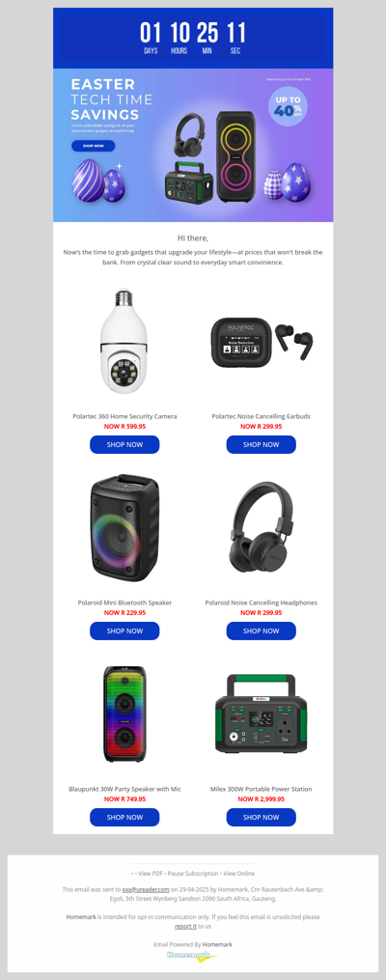The image size is (386, 980).
Task: Select the Polaroid mini speaker image
Action: 124,529
